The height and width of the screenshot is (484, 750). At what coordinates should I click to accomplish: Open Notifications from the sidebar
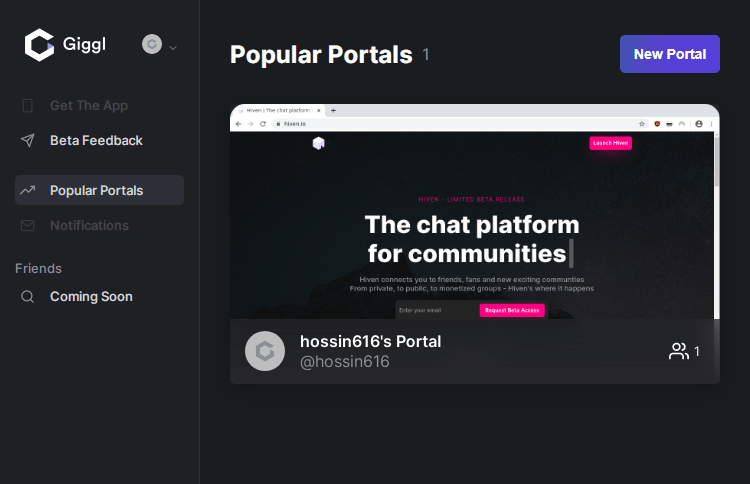[x=89, y=226]
